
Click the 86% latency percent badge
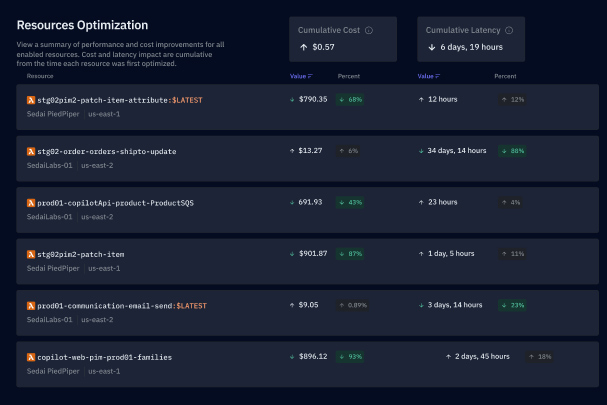point(512,151)
